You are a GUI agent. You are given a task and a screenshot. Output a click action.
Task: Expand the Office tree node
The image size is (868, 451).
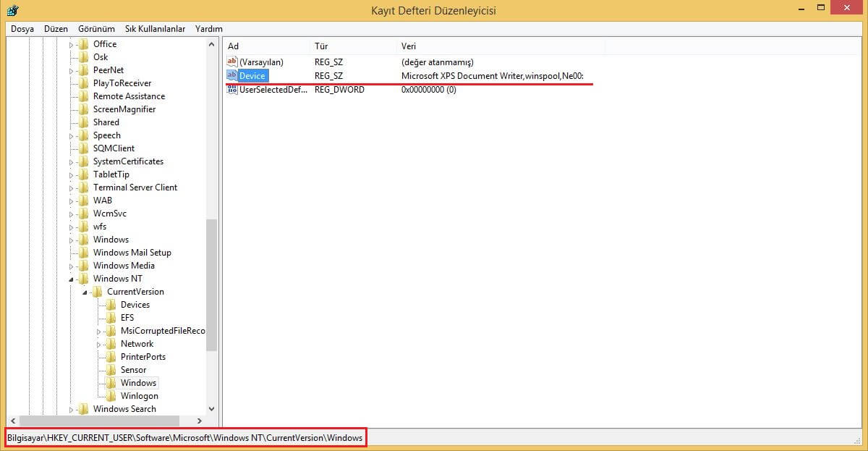click(70, 43)
